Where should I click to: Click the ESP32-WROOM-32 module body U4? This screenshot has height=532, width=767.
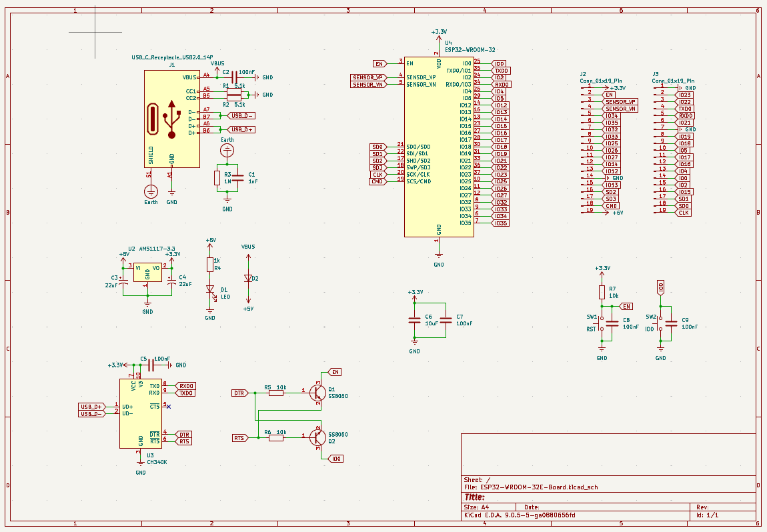(438, 146)
